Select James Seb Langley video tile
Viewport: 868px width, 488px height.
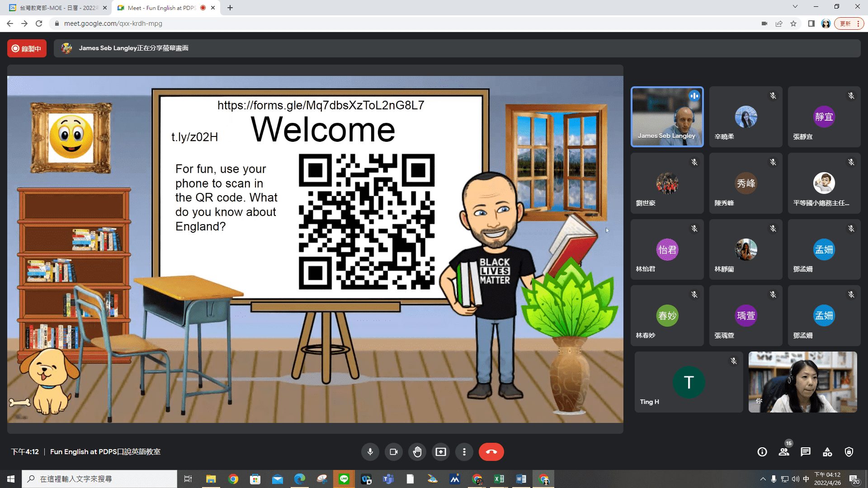coord(667,117)
